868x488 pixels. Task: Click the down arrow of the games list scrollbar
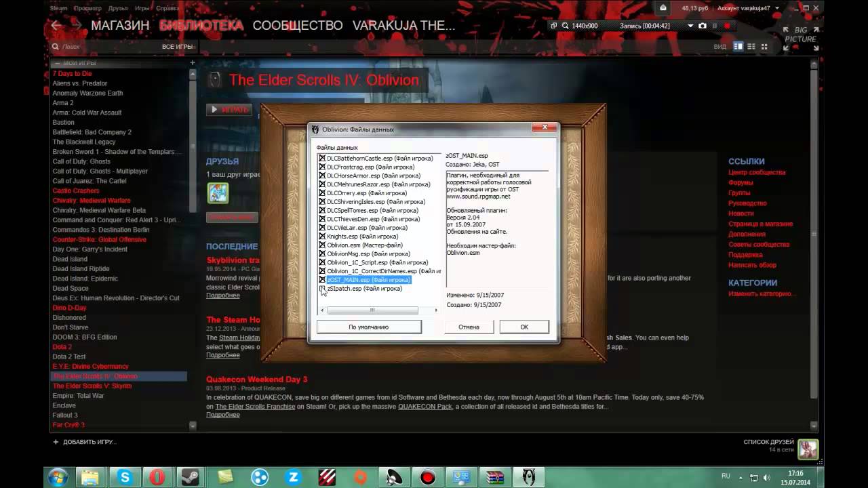(x=193, y=426)
